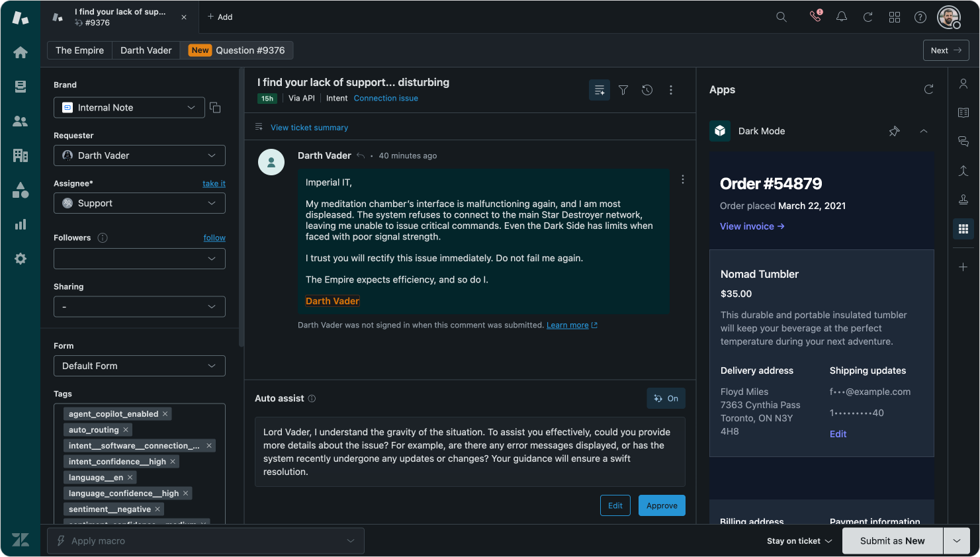The image size is (980, 557).
Task: Open the Connection issue intent link
Action: coord(386,98)
